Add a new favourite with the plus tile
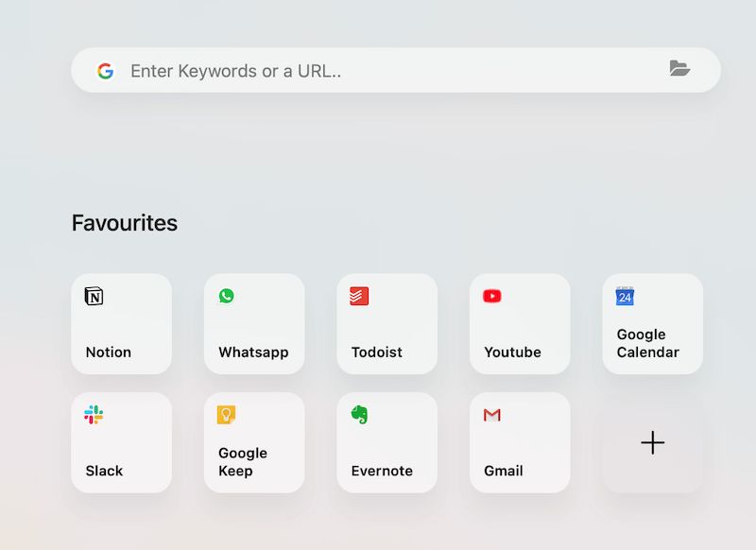 [652, 442]
